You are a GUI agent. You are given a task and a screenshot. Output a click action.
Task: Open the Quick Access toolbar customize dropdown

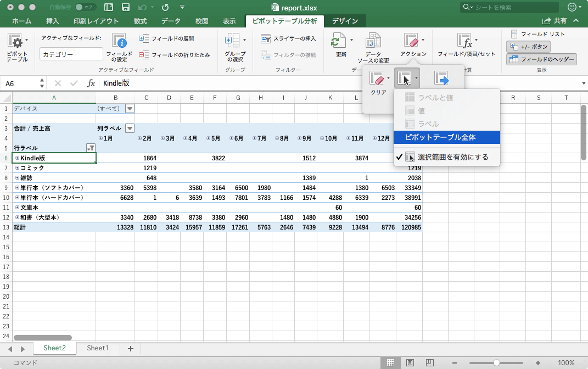pyautogui.click(x=182, y=7)
